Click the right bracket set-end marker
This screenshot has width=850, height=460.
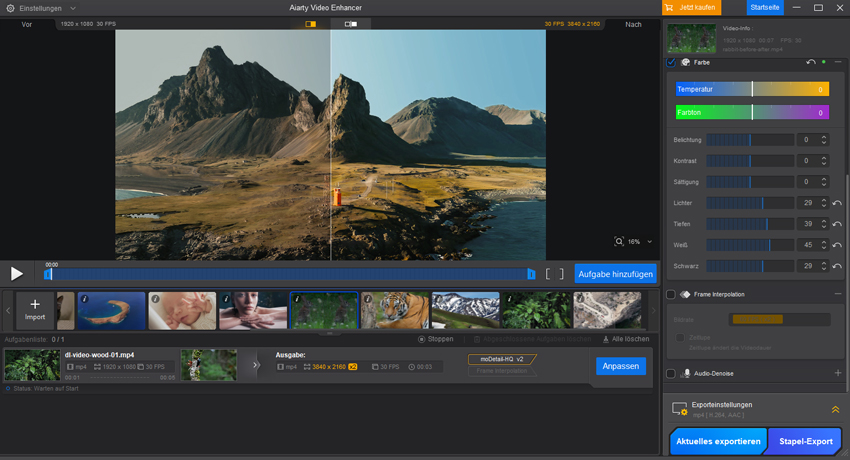click(x=562, y=274)
